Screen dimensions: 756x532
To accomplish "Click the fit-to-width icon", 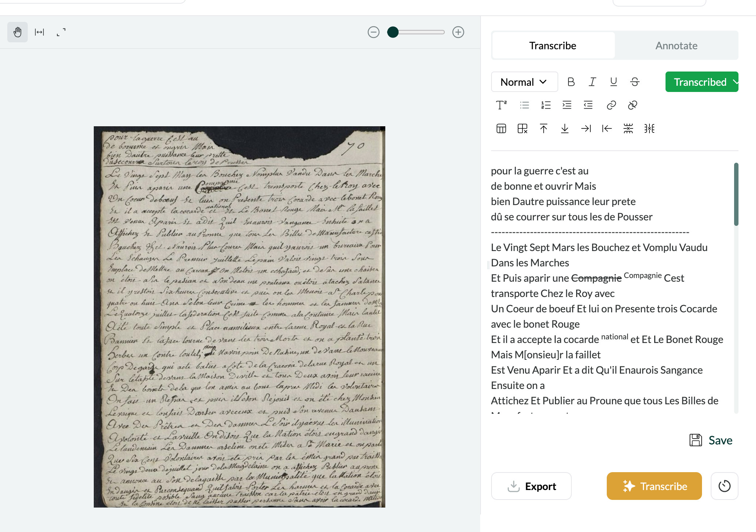I will pos(39,32).
